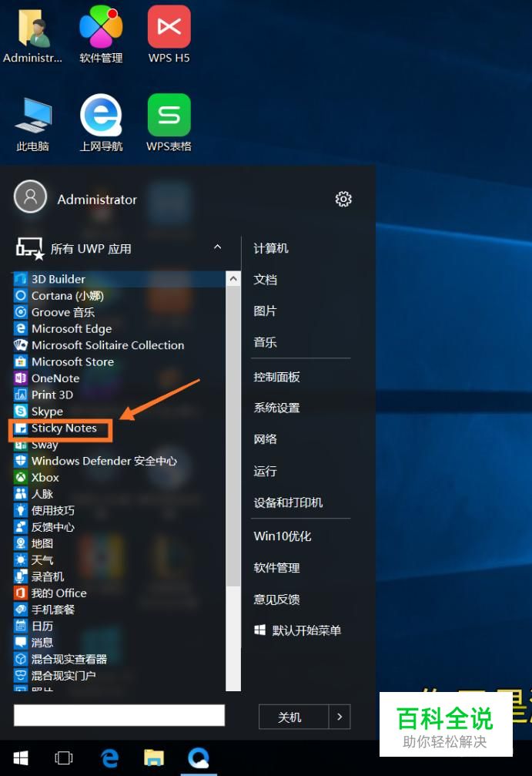Open File Explorer on the taskbar
This screenshot has width=532, height=776.
pyautogui.click(x=154, y=758)
